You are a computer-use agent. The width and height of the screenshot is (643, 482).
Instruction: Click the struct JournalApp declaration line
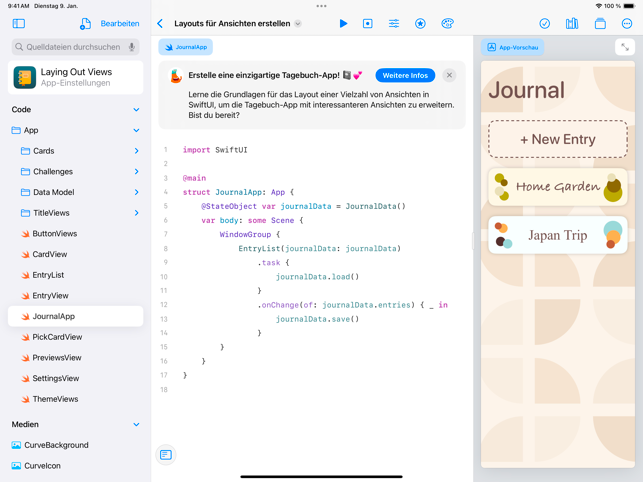point(238,192)
